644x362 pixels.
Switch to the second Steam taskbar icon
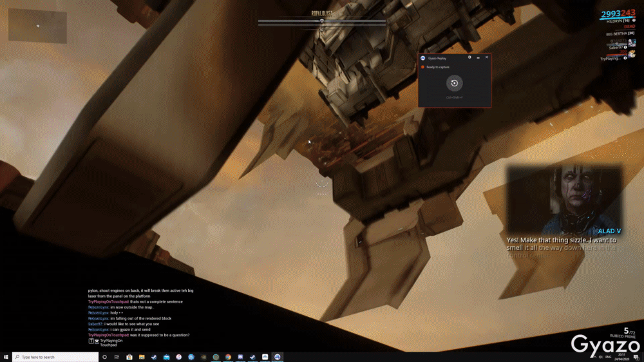point(252,357)
